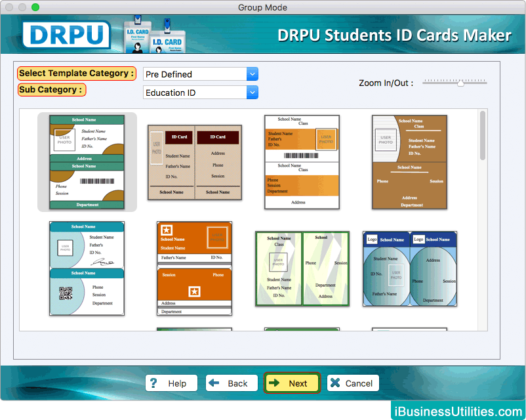This screenshot has width=526, height=420.
Task: Click the Group Mode window title
Action: tap(262, 7)
